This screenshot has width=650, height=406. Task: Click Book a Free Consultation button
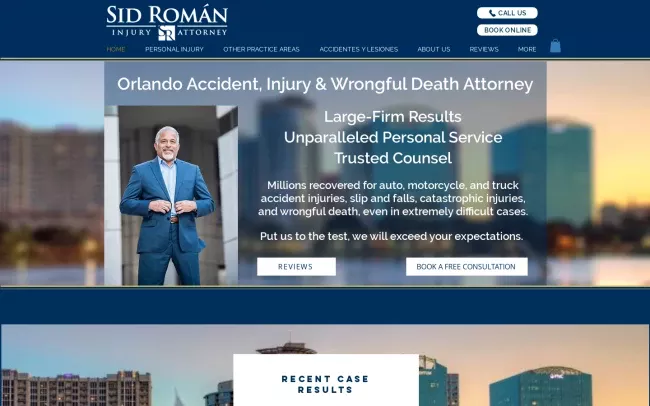click(467, 267)
